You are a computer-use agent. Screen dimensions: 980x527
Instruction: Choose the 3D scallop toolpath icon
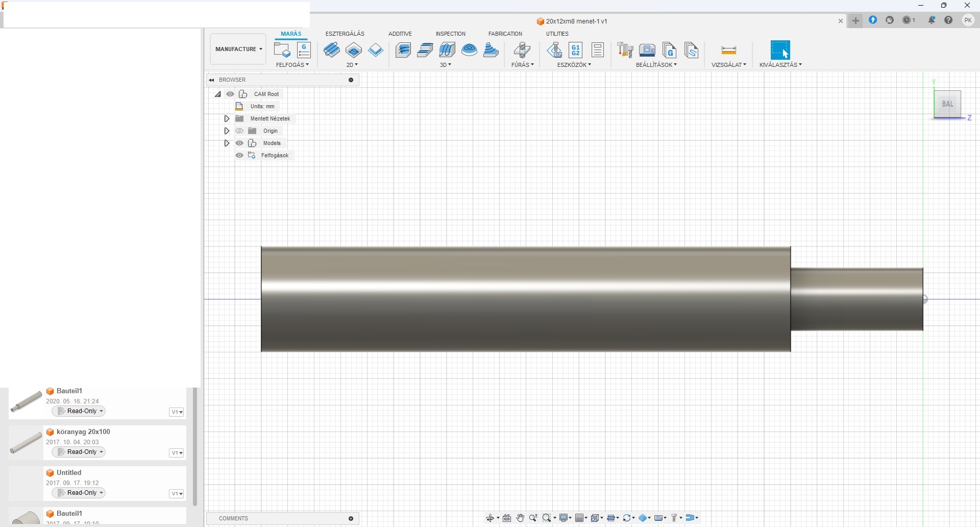pyautogui.click(x=491, y=50)
